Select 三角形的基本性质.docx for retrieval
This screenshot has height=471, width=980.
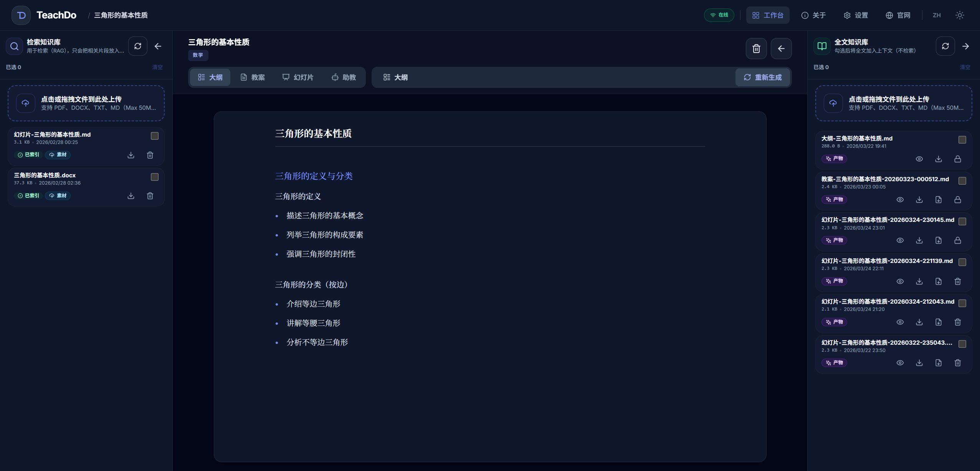154,177
